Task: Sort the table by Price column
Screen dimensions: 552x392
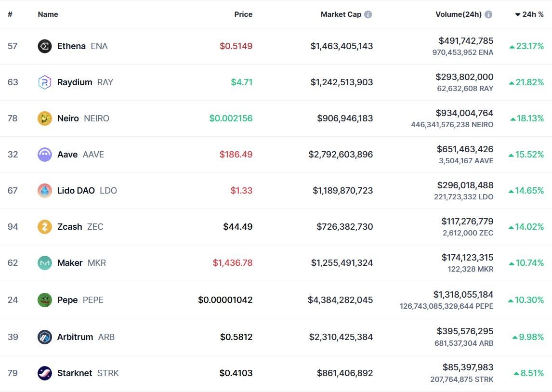Action: pos(243,14)
